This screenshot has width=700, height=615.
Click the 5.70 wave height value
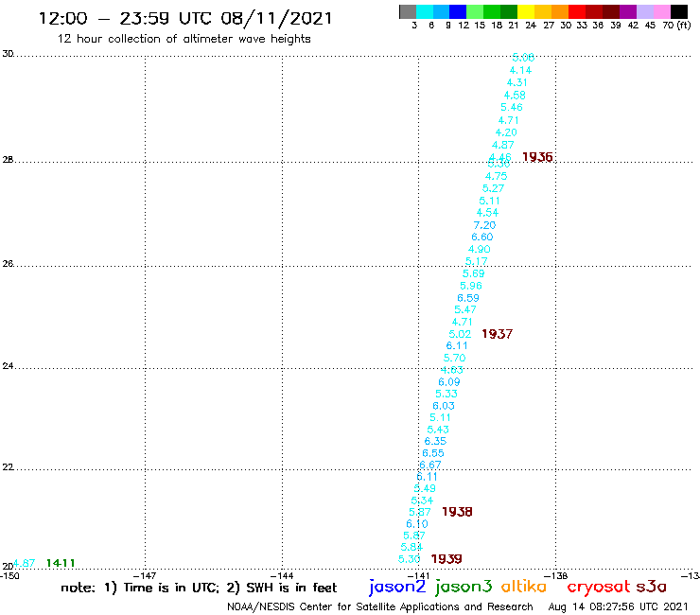(x=454, y=358)
